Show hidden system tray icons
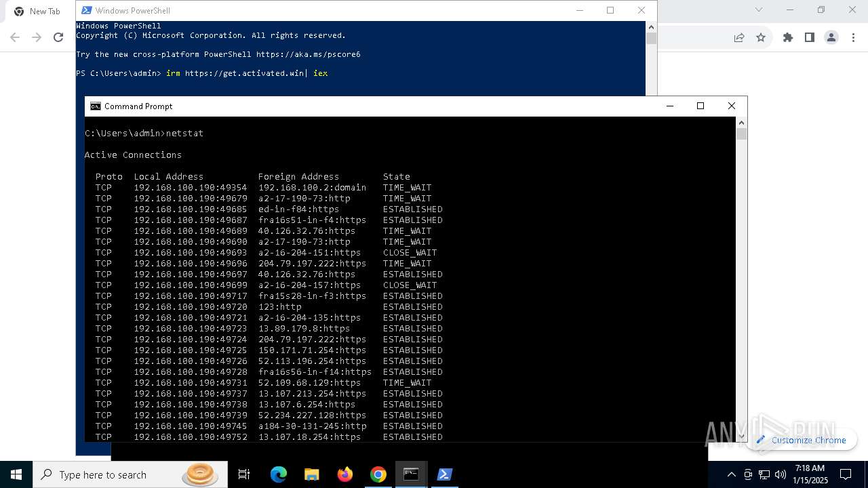The image size is (868, 488). (732, 474)
